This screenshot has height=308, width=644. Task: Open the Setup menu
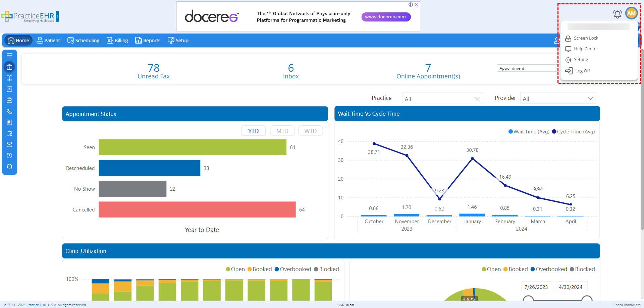178,41
